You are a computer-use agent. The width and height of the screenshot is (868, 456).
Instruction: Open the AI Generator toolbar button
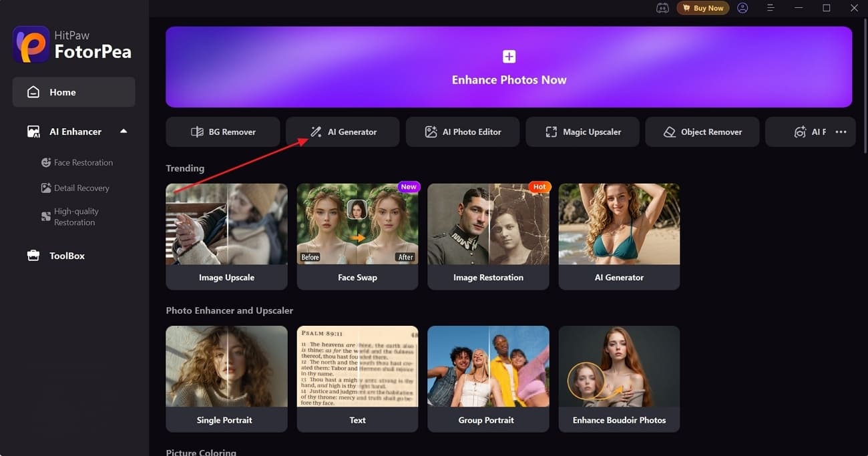pos(343,132)
